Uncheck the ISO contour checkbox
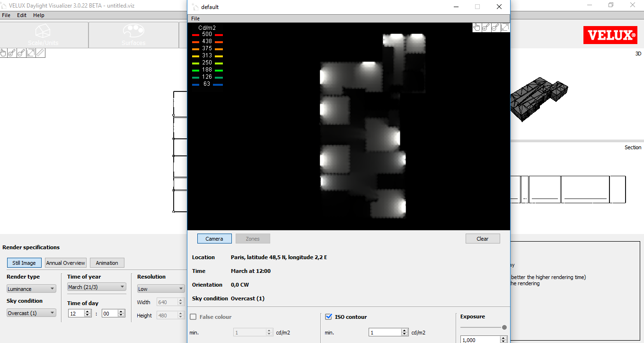The height and width of the screenshot is (343, 644). point(328,317)
